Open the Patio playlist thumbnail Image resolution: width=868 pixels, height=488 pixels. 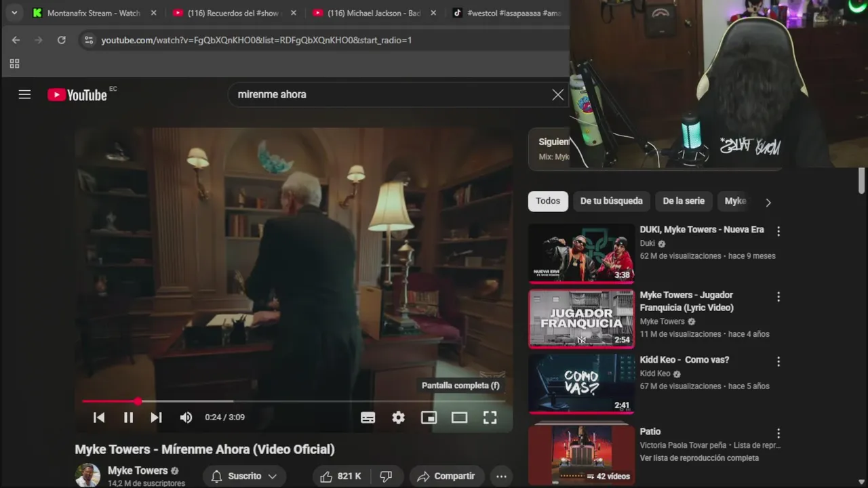coord(581,455)
